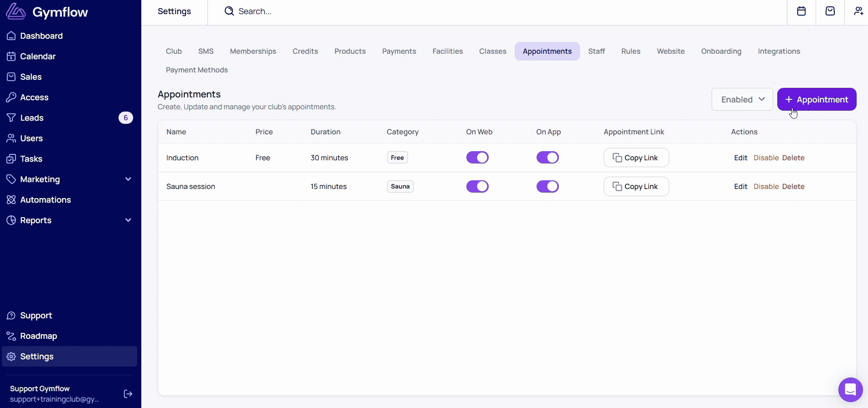The width and height of the screenshot is (868, 408).
Task: Switch to the Payments tab
Action: click(x=399, y=51)
